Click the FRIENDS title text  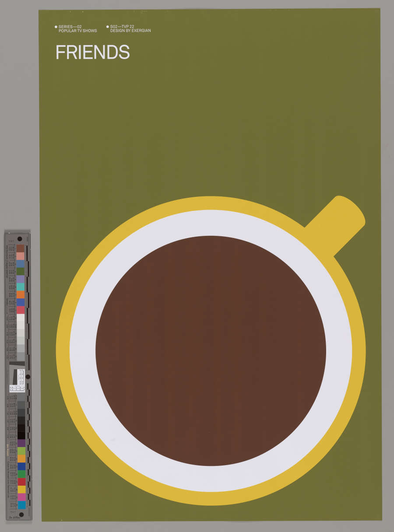coord(92,52)
